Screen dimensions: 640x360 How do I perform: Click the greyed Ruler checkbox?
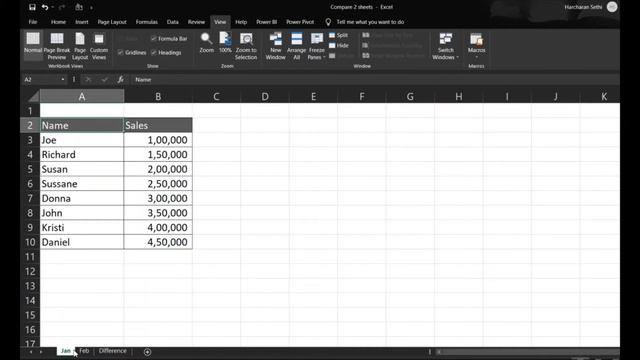point(120,39)
